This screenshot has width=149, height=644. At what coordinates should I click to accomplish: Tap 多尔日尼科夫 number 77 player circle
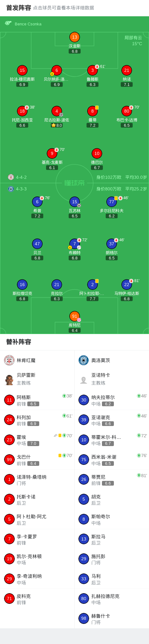pyautogui.click(x=112, y=202)
